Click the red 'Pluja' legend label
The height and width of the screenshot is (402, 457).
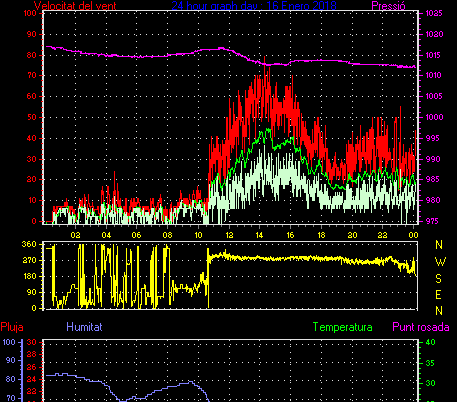[12, 327]
